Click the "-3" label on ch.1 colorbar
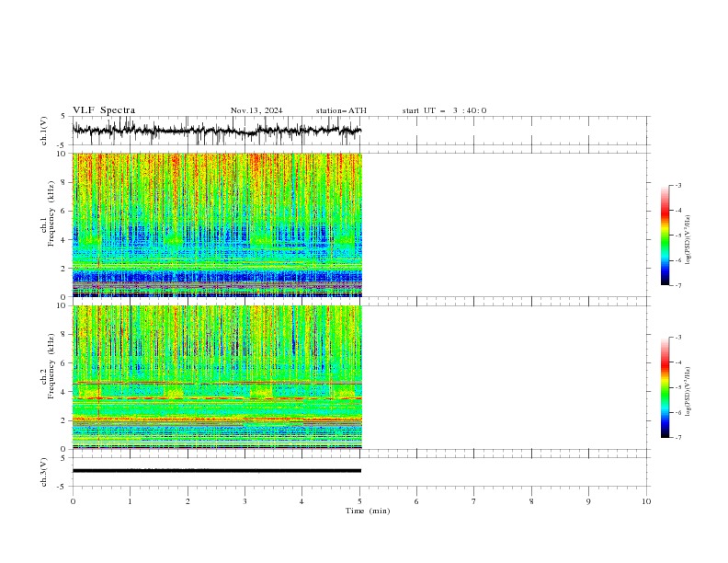728x563 pixels. tap(677, 185)
